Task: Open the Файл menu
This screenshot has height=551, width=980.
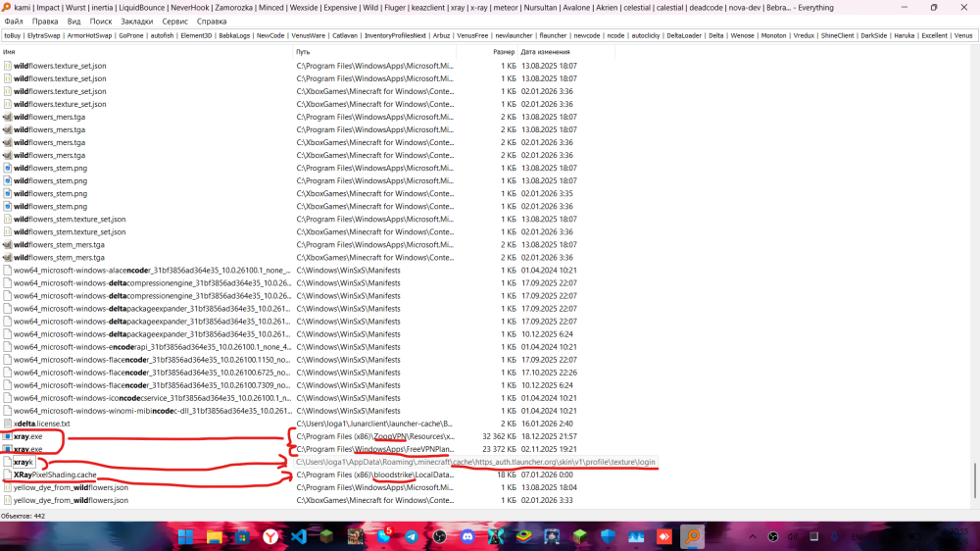Action: tap(13, 22)
